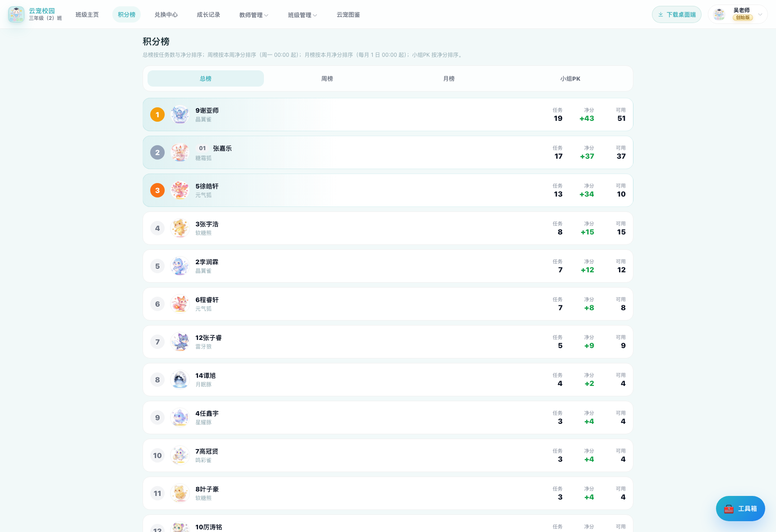The width and height of the screenshot is (776, 532).
Task: Click the 下载桌面端 button
Action: pyautogui.click(x=677, y=14)
